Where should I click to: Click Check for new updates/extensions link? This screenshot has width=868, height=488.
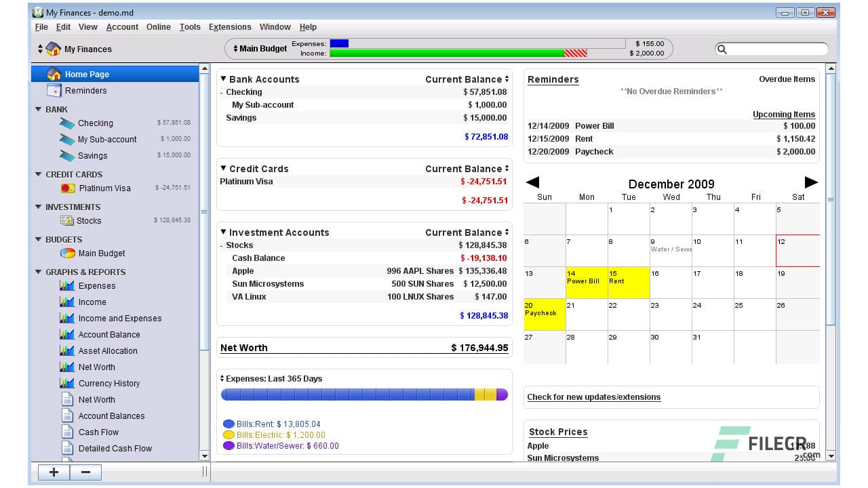pos(593,397)
